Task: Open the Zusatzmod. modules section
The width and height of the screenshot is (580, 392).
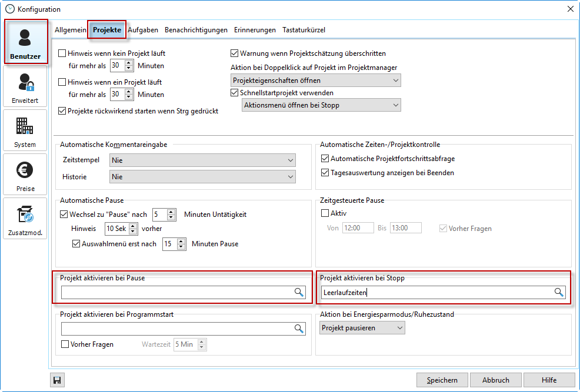Action: [25, 219]
